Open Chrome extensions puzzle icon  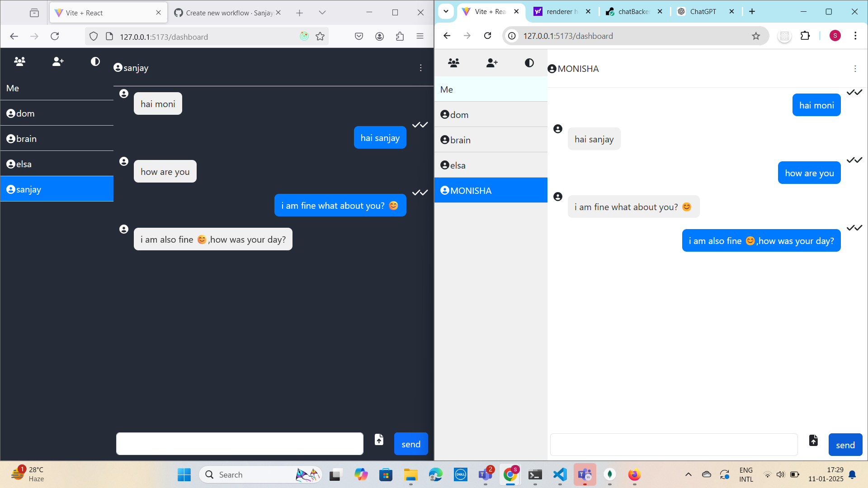[x=805, y=36]
